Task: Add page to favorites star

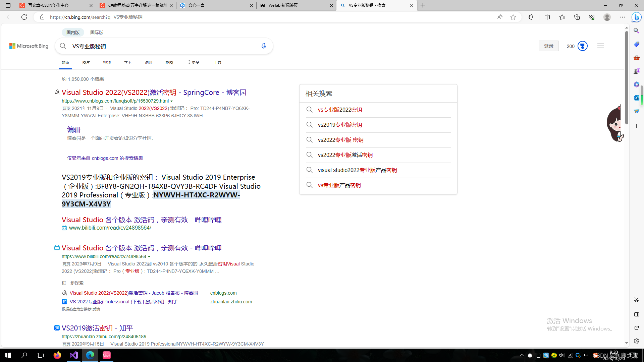Action: 513,17
